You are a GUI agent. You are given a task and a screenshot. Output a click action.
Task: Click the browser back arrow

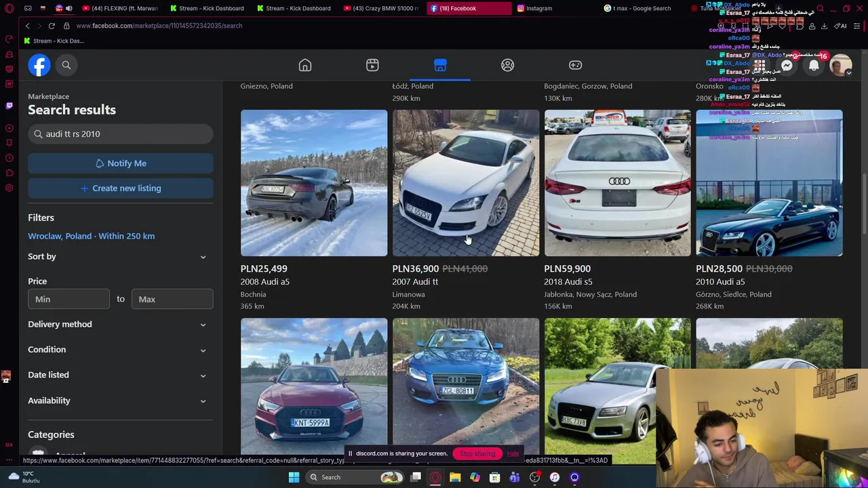[27, 26]
